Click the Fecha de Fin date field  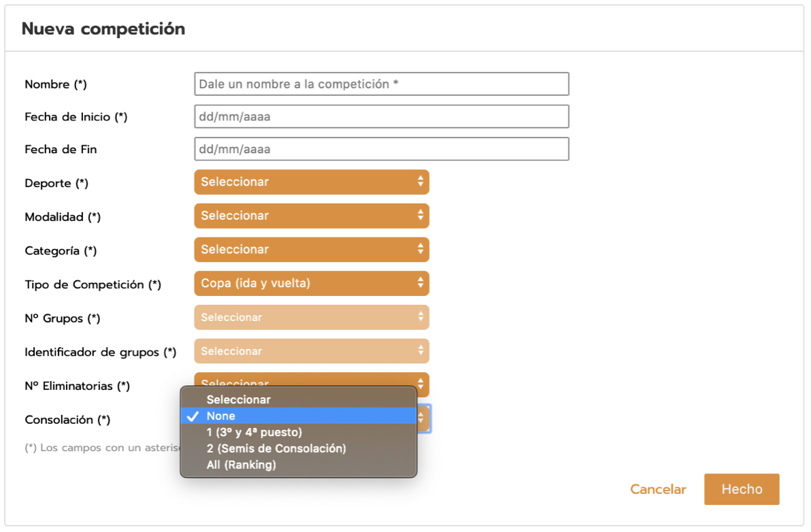(x=381, y=149)
